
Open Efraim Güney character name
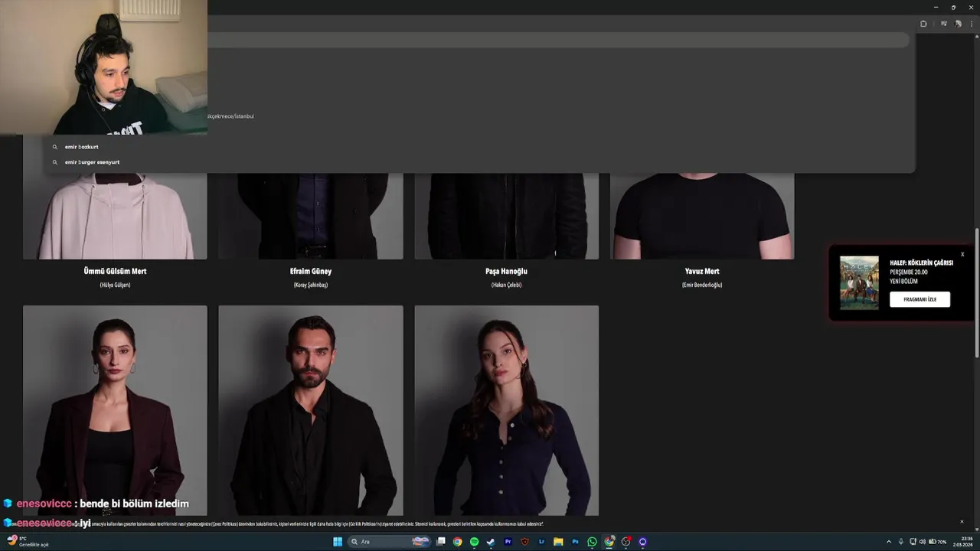pos(311,271)
